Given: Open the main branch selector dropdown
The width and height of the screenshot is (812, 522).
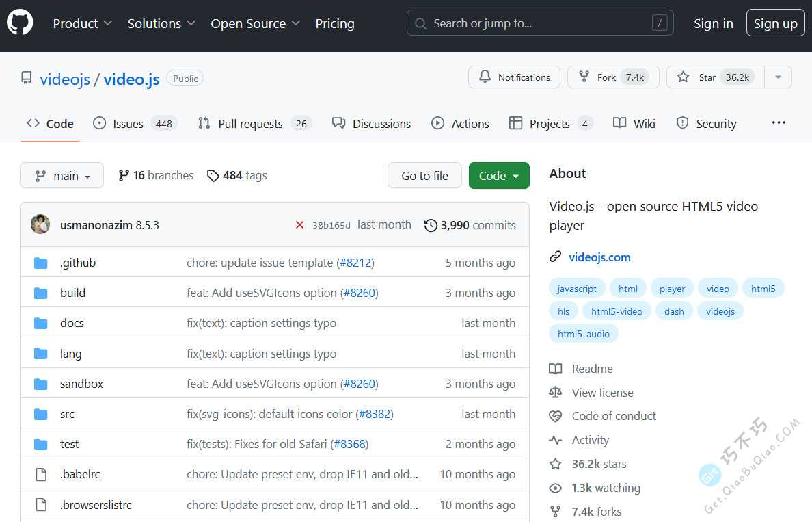Looking at the screenshot, I should tap(62, 176).
